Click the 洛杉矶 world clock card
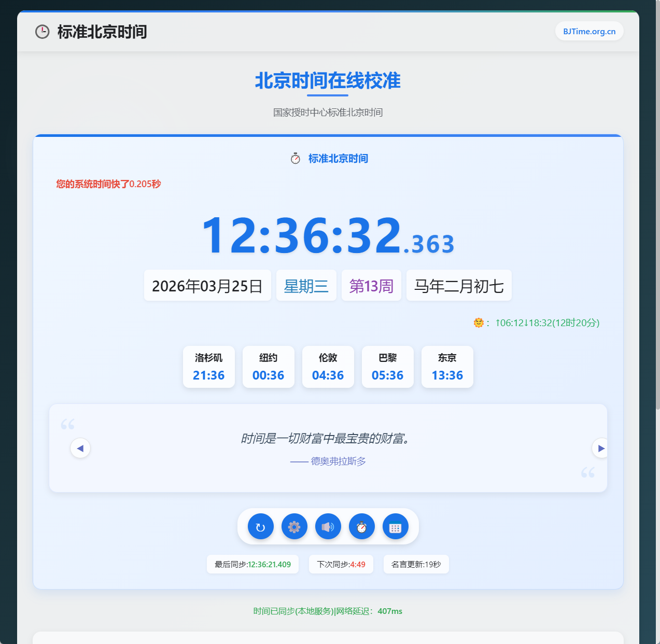 click(x=208, y=367)
